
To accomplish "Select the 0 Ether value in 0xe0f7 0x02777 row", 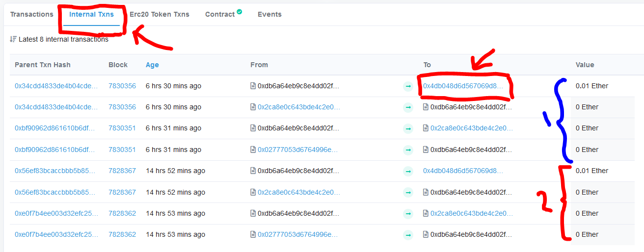I will click(587, 234).
